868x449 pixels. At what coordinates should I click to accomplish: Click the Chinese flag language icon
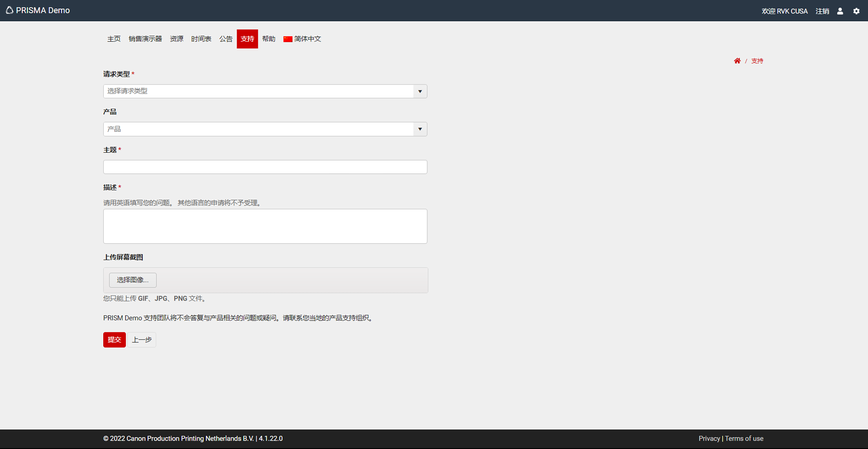pos(288,39)
